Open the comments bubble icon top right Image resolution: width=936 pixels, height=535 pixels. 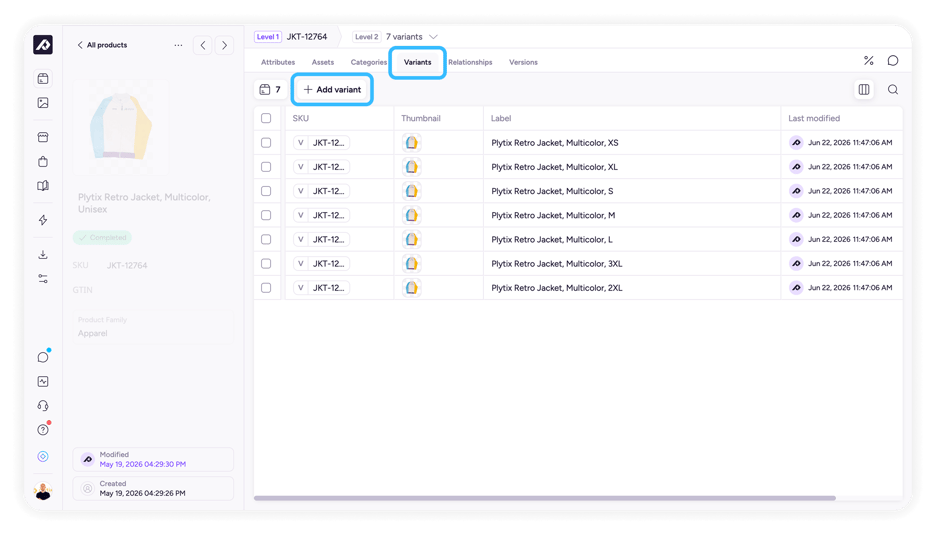[893, 60]
